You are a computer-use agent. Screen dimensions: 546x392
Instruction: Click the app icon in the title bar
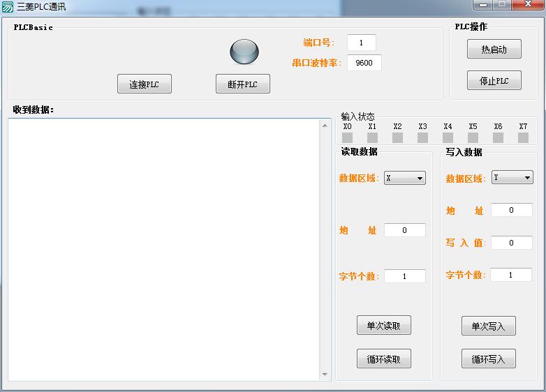[x=7, y=6]
